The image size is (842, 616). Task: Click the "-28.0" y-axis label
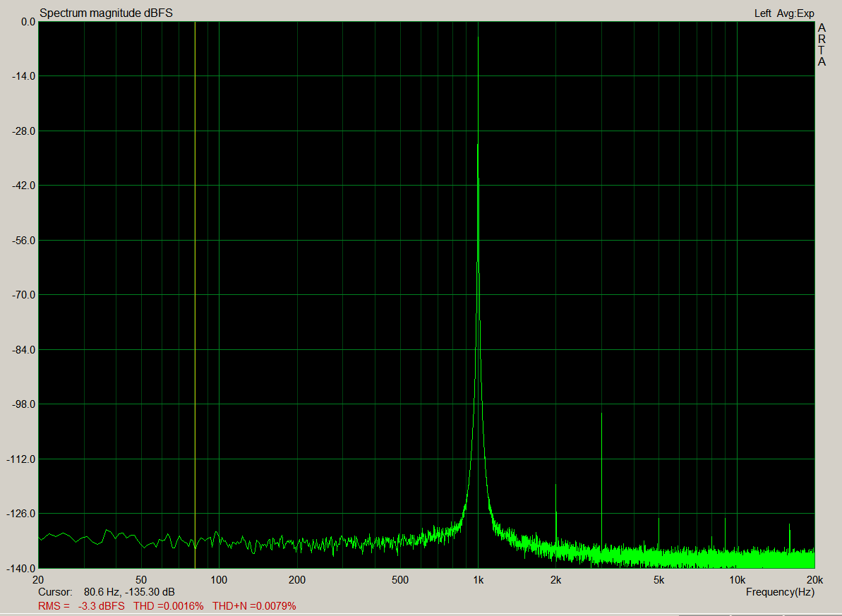pos(23,131)
